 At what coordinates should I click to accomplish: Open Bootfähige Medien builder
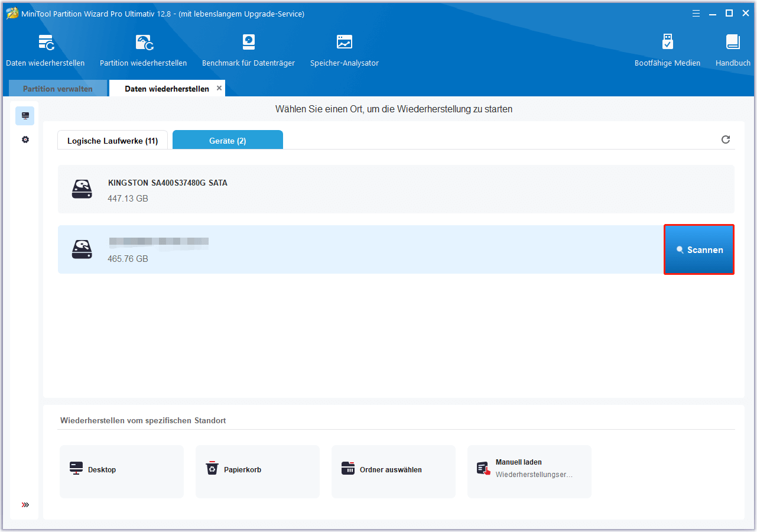pyautogui.click(x=667, y=50)
